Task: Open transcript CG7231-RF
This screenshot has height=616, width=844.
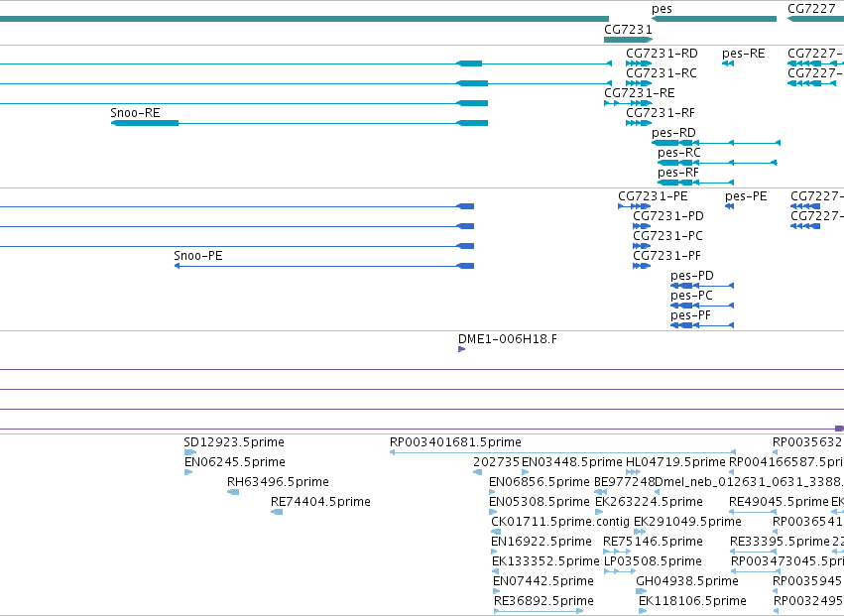Action: (x=661, y=113)
